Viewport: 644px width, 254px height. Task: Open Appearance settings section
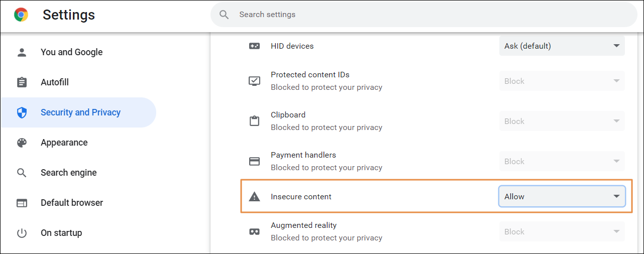[x=64, y=143]
